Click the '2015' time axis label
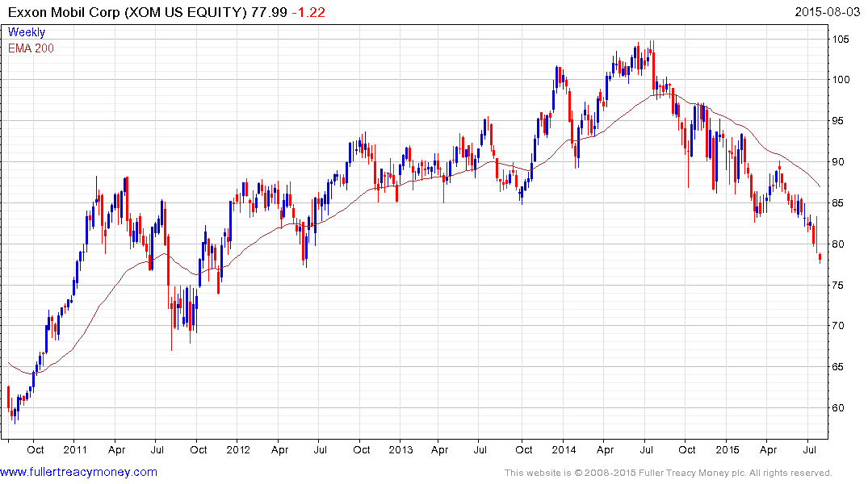The image size is (868, 484). coord(728,449)
